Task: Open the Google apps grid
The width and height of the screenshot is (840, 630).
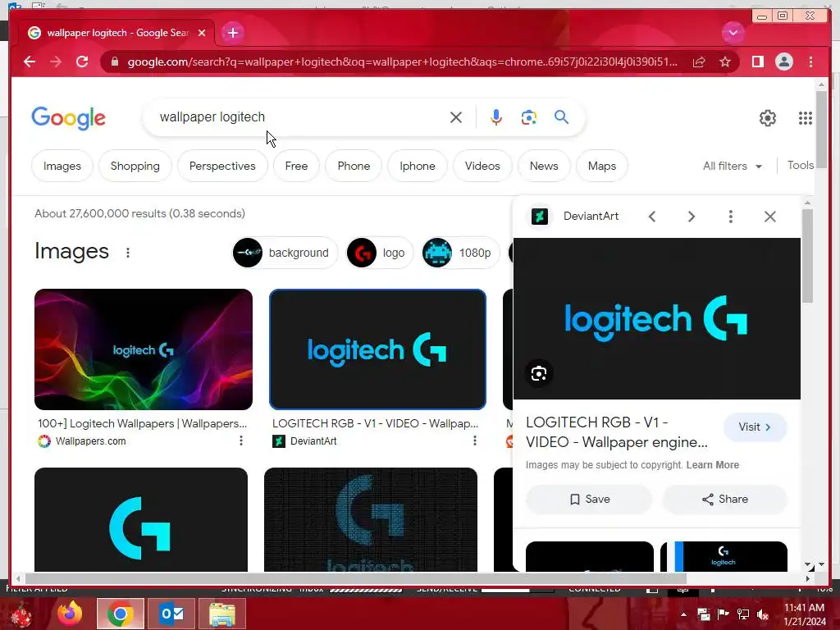Action: [x=806, y=118]
